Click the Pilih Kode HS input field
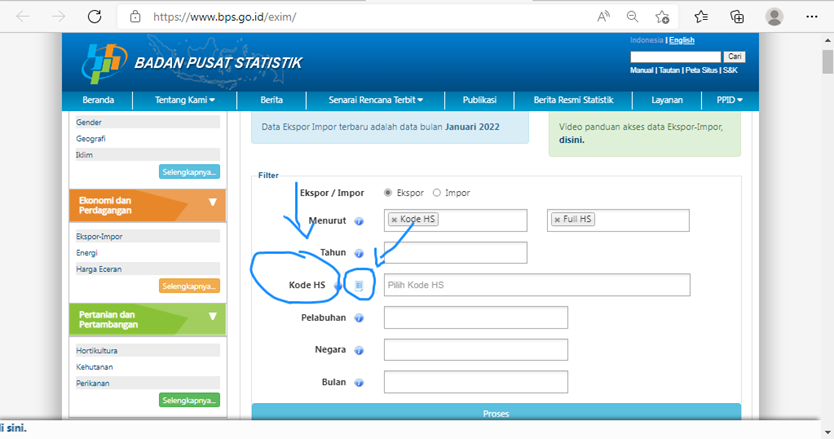The height and width of the screenshot is (439, 834). pos(537,285)
